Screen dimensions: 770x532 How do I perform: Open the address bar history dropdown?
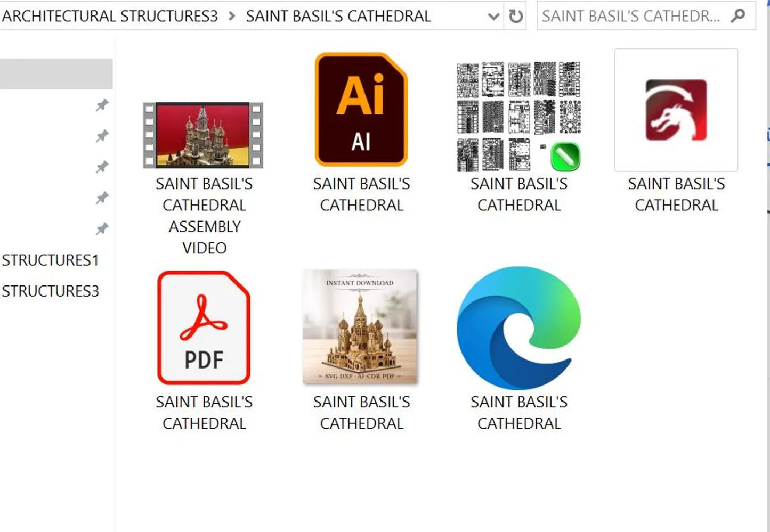tap(494, 17)
